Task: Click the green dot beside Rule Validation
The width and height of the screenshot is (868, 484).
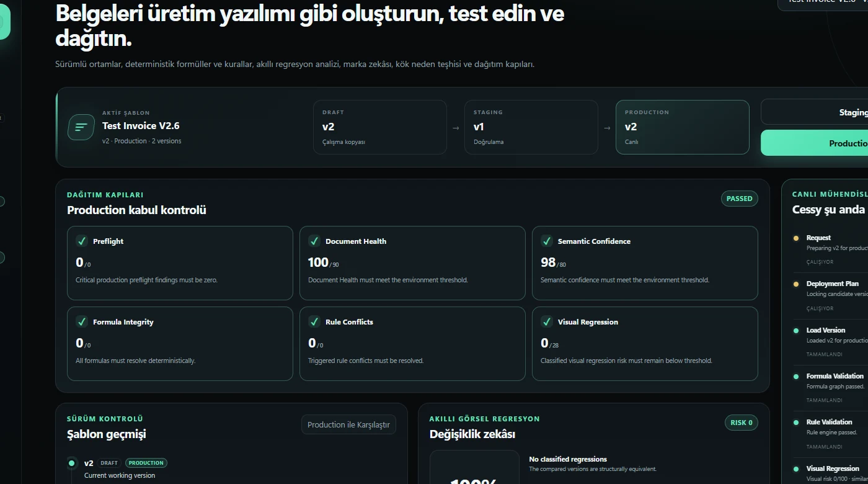Action: point(796,423)
